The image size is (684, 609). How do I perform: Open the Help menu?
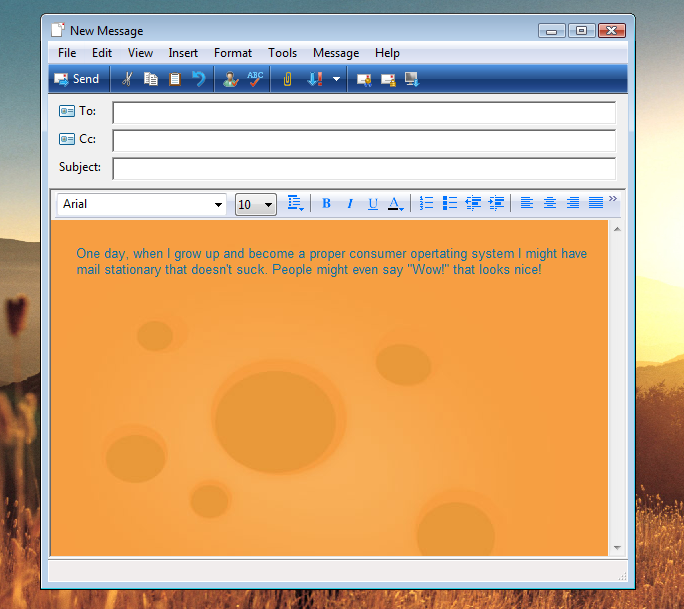click(387, 53)
